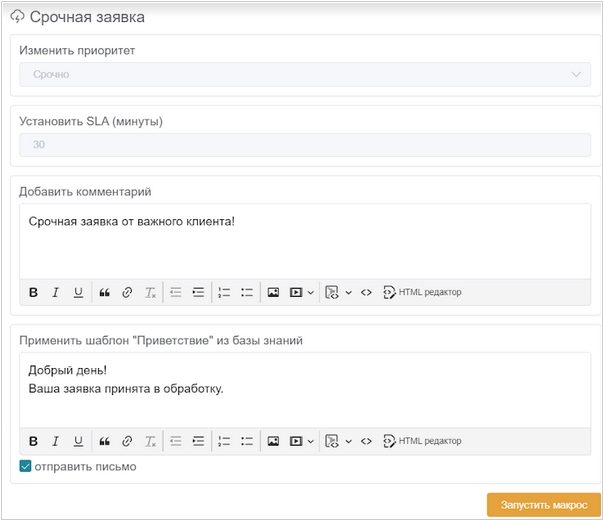603x520 pixels.
Task: Add numbered list in comment editor
Action: [224, 292]
